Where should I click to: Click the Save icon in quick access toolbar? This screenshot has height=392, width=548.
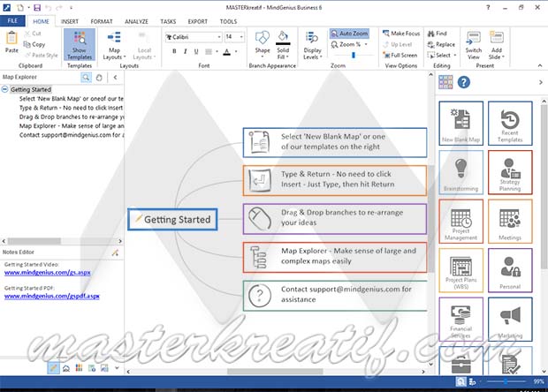(x=37, y=7)
